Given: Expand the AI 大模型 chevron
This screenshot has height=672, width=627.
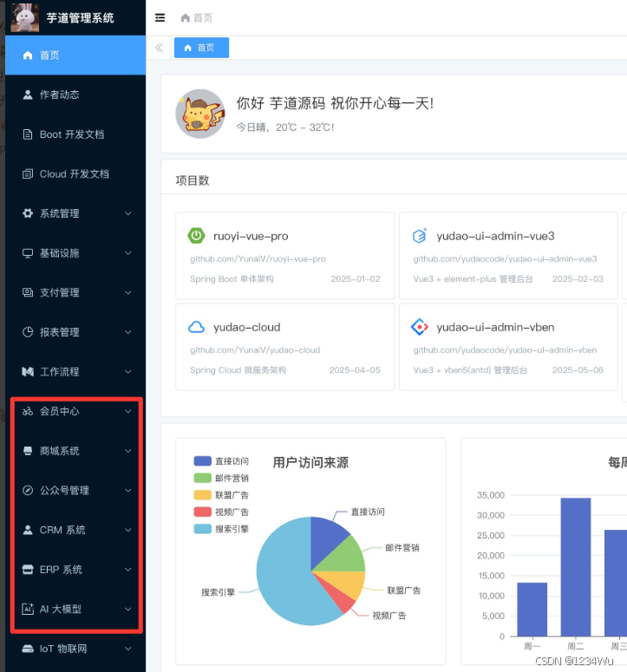Looking at the screenshot, I should (x=128, y=609).
